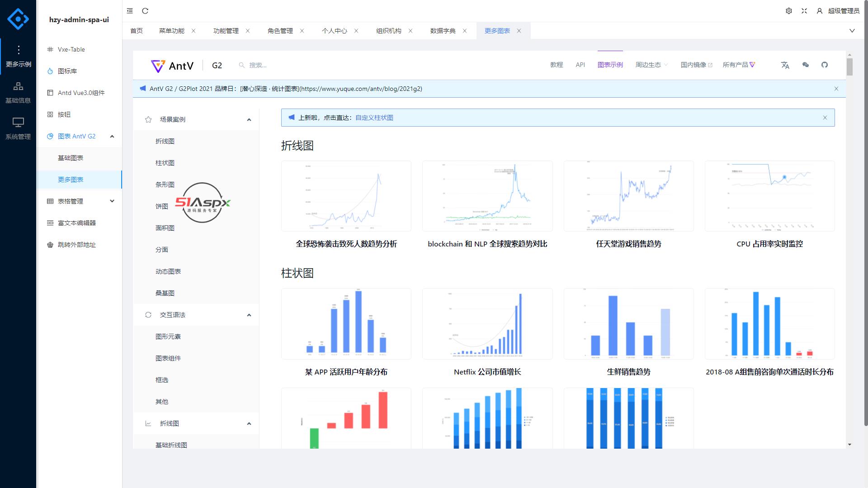Open the 教程 nav link
The image size is (868, 488).
[x=557, y=65]
